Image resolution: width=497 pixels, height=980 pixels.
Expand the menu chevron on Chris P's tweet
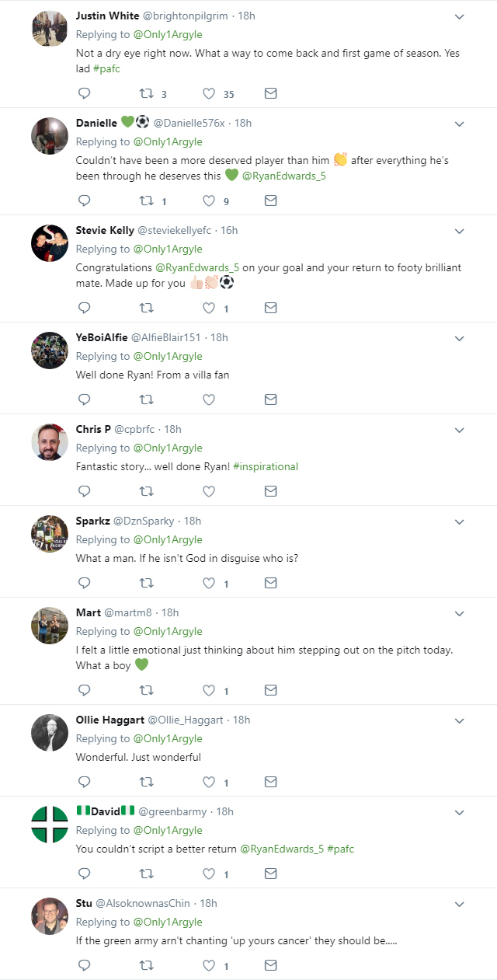(459, 430)
